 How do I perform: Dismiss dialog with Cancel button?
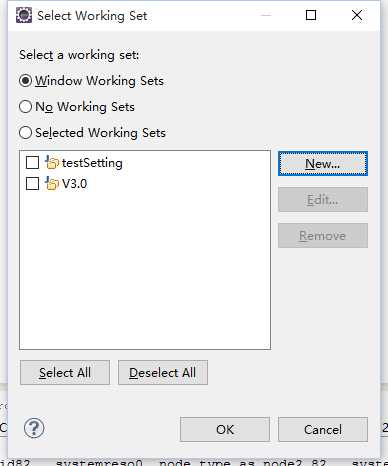(x=323, y=429)
